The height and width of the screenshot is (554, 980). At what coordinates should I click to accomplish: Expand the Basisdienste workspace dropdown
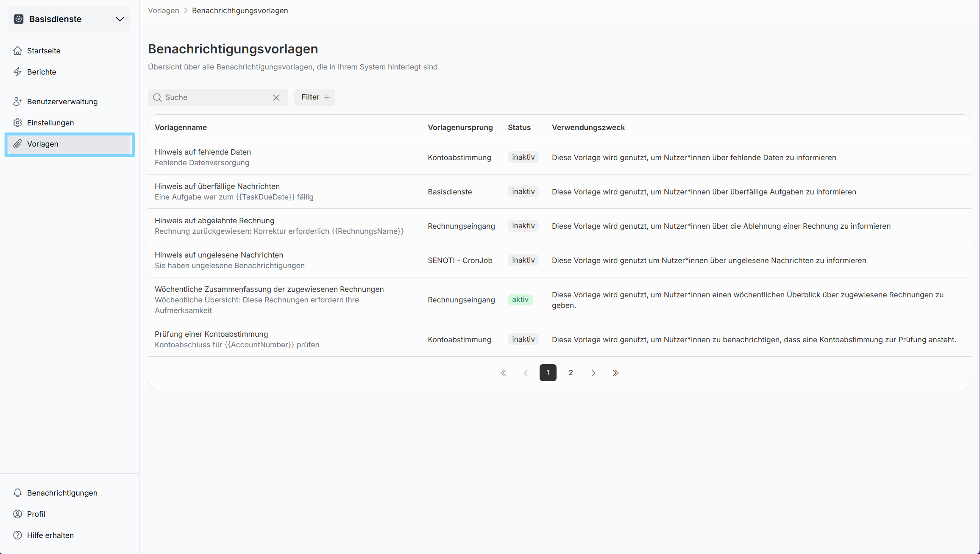pyautogui.click(x=120, y=19)
